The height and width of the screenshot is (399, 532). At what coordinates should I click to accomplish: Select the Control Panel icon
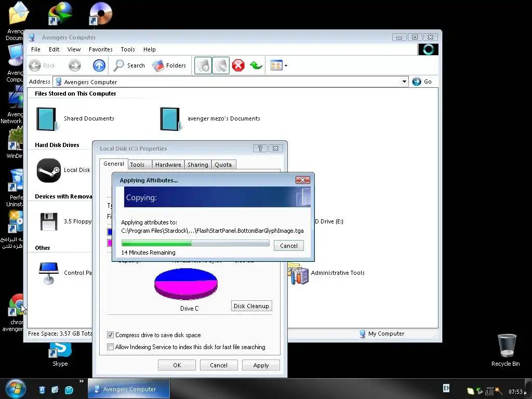pos(49,273)
